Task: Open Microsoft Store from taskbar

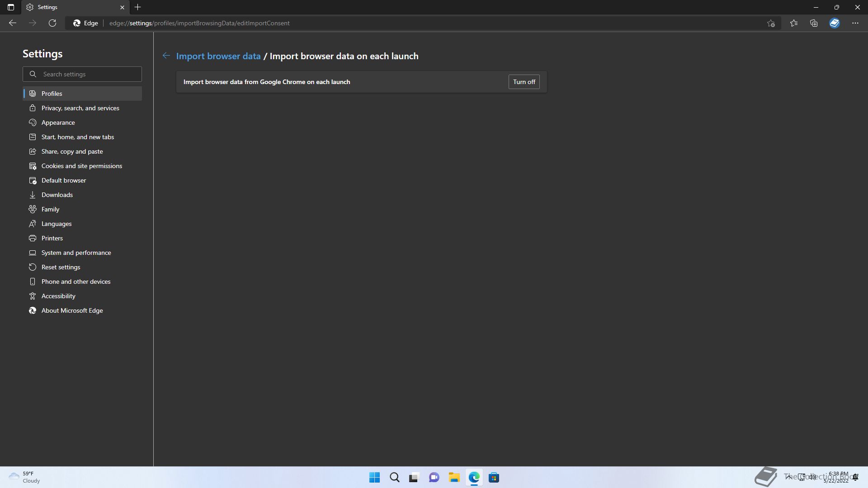Action: click(494, 478)
